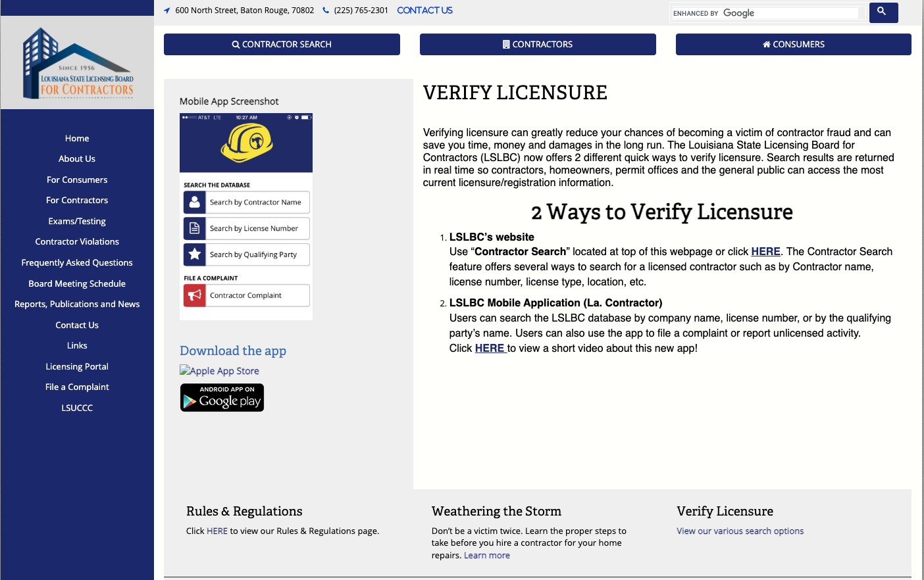Click the person icon beside Search by Contractor Name
The image size is (924, 580).
195,203
